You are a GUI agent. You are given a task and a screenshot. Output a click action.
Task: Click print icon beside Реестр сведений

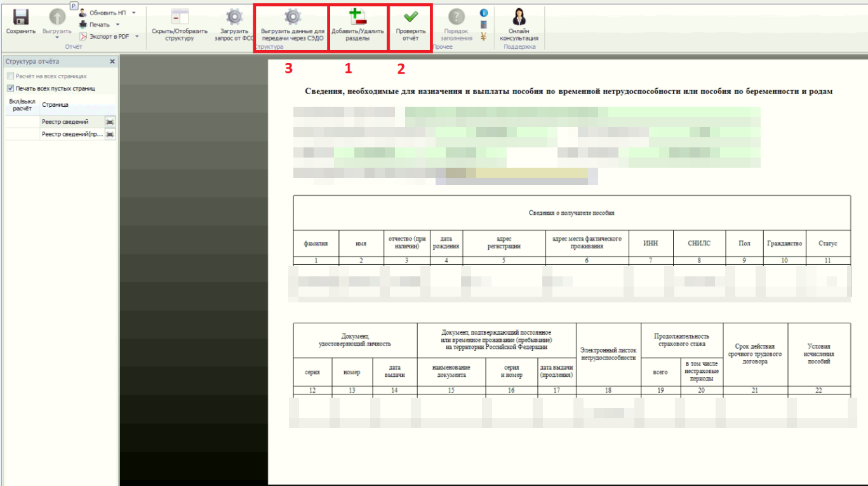pos(110,121)
